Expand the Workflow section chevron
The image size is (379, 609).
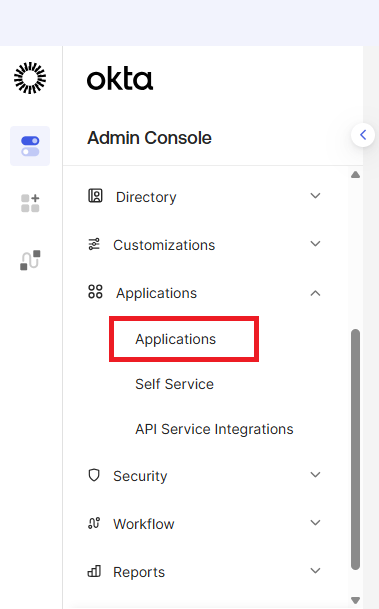click(x=315, y=523)
